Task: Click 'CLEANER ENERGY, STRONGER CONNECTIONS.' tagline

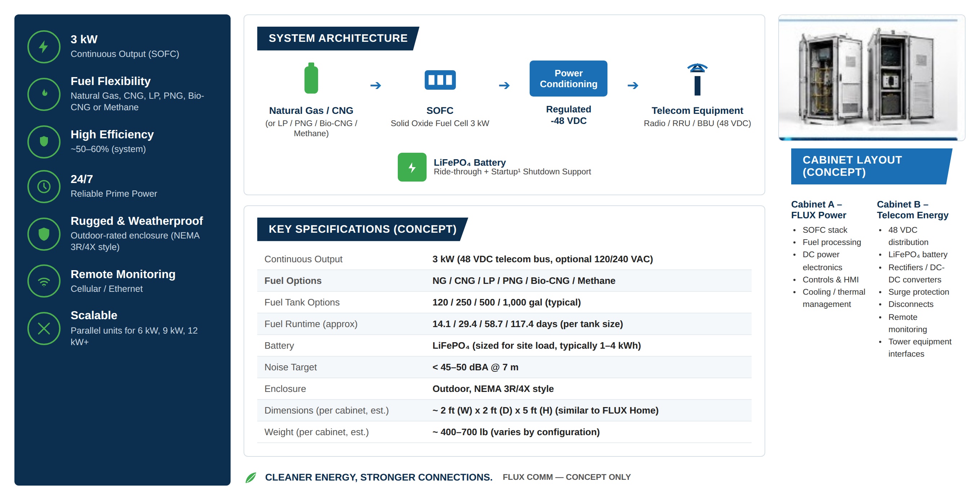Action: (378, 477)
